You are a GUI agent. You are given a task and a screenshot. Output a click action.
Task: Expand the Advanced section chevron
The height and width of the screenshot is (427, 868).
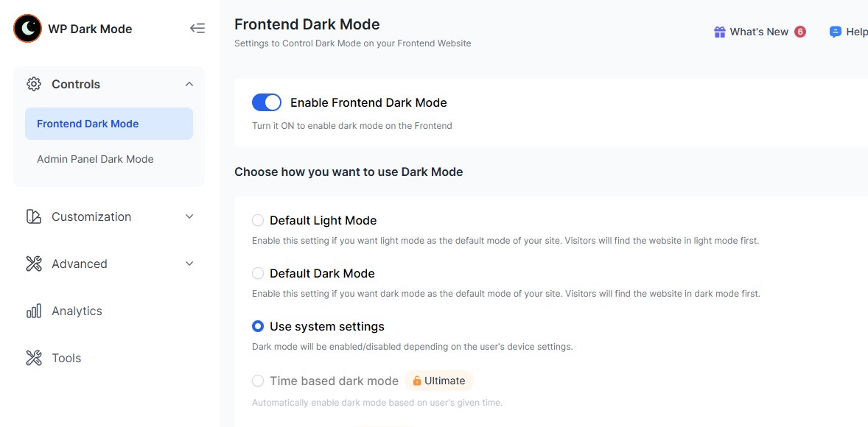pyautogui.click(x=189, y=264)
